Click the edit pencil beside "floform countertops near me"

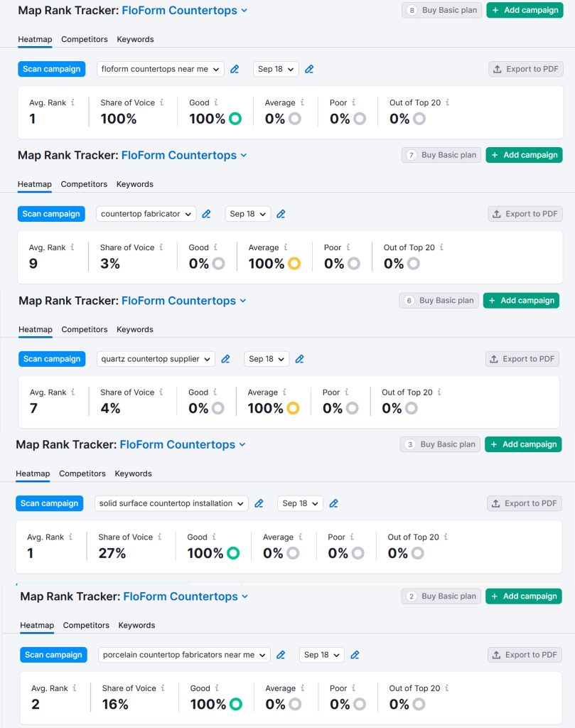[x=235, y=69]
